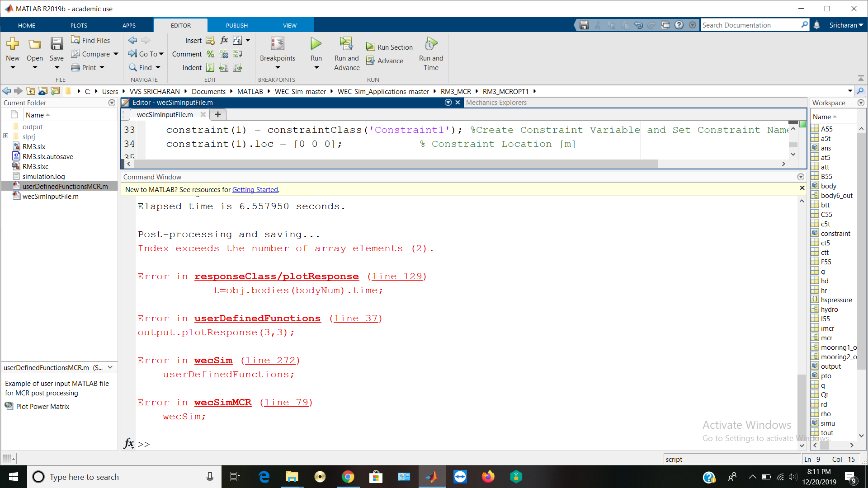Open Google Chrome from the taskbar

click(348, 477)
